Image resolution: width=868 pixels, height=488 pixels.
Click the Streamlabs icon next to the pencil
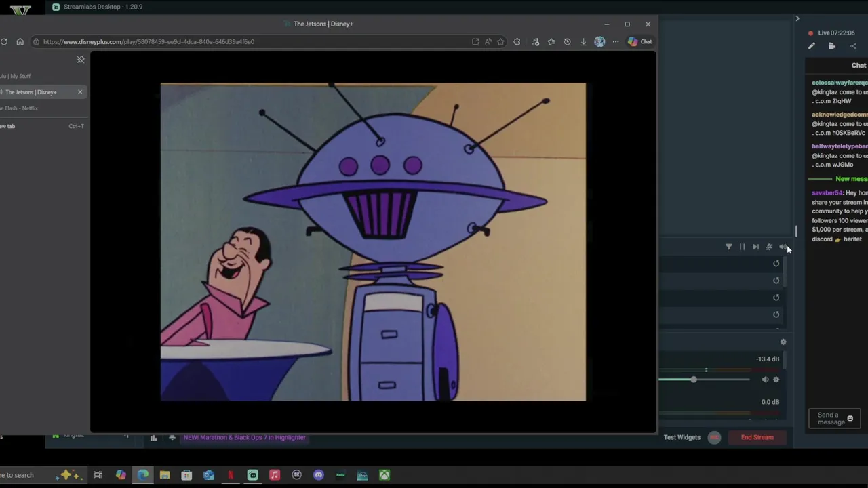[x=832, y=46]
